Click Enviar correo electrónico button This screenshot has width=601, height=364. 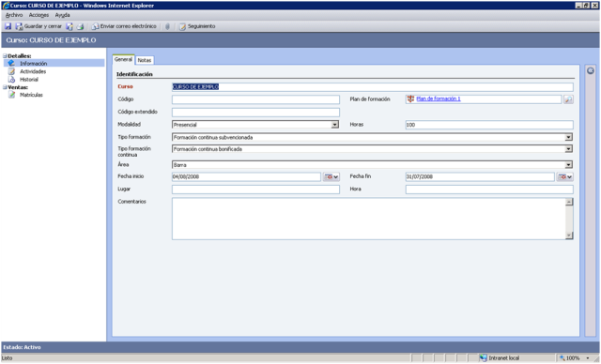[124, 26]
